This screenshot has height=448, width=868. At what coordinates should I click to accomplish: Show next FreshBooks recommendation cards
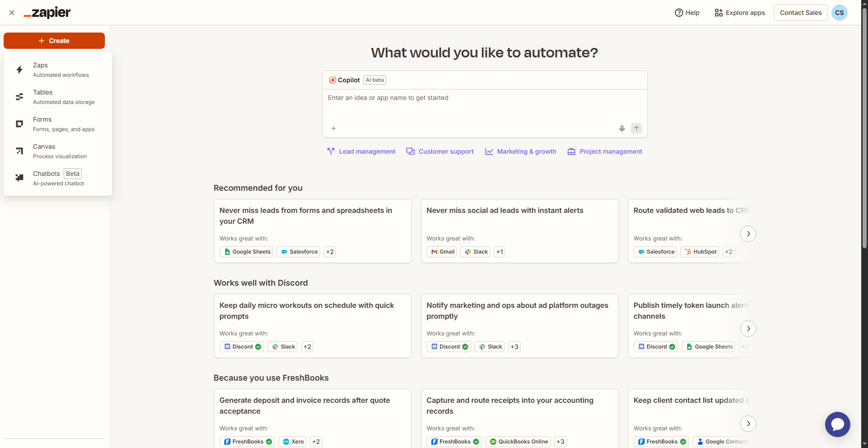748,424
